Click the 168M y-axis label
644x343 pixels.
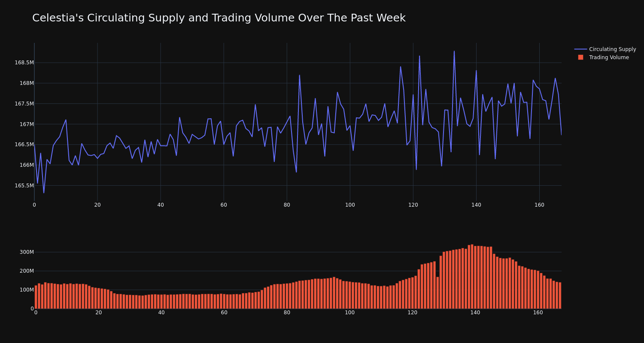point(27,83)
